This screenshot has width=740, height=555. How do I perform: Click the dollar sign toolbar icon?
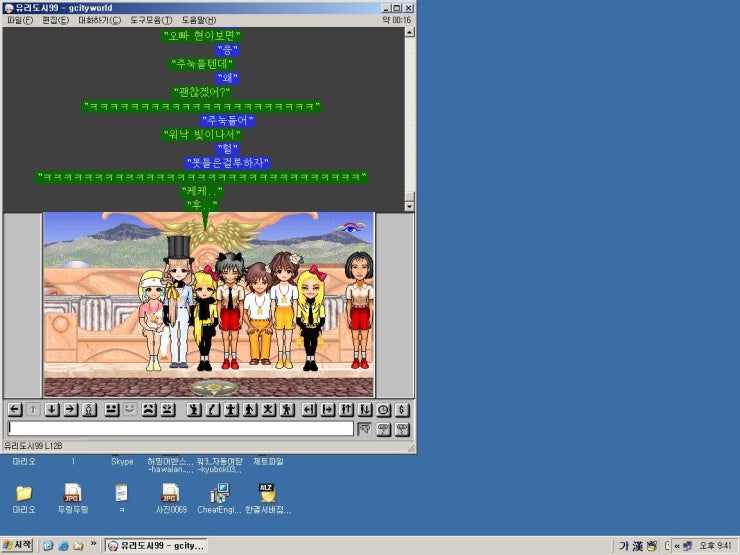(402, 409)
